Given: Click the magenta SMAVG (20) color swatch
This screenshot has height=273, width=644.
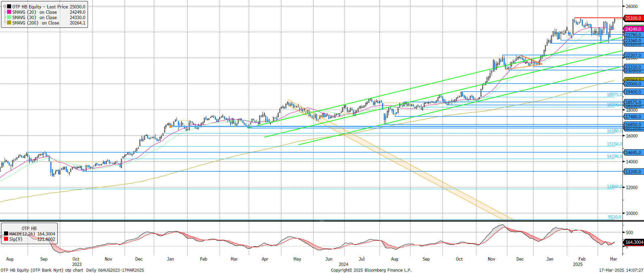Looking at the screenshot, I should pyautogui.click(x=9, y=12).
